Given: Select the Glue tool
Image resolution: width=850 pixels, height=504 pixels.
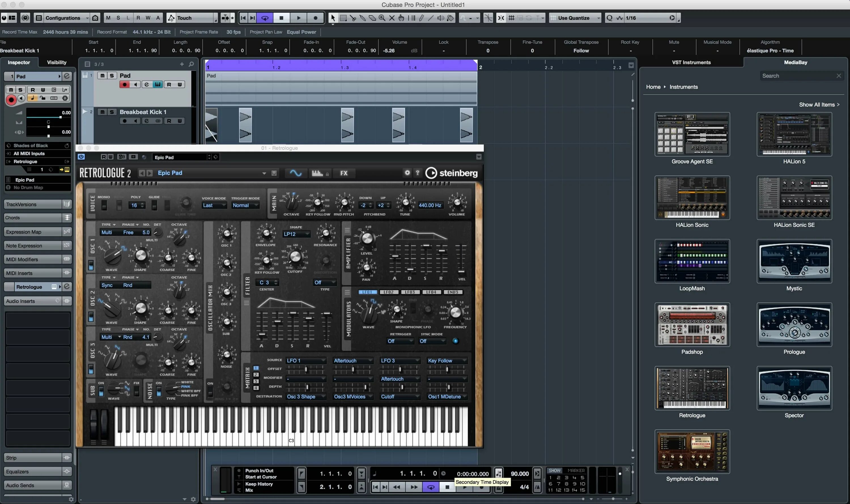Looking at the screenshot, I should pos(363,18).
